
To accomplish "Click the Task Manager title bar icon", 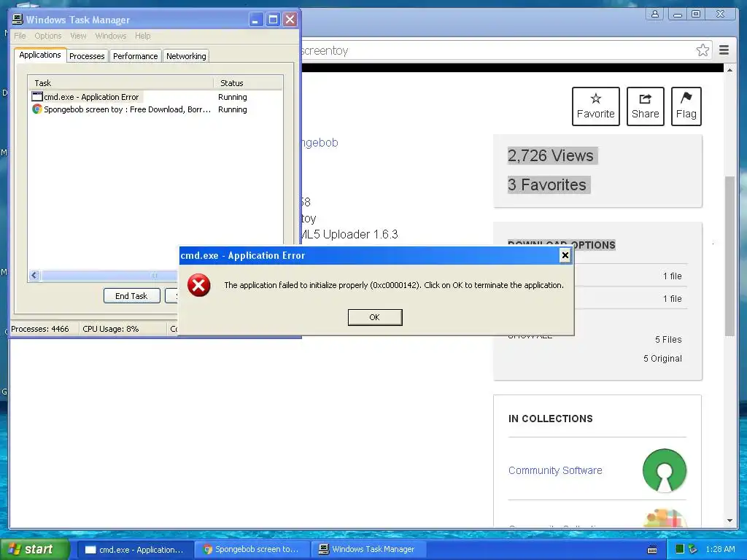I will pos(18,20).
